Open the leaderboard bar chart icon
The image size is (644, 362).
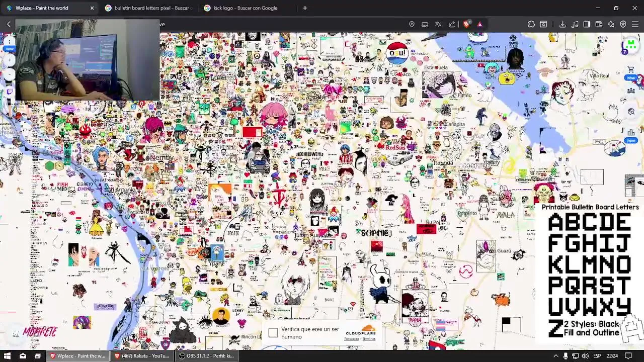pyautogui.click(x=631, y=133)
